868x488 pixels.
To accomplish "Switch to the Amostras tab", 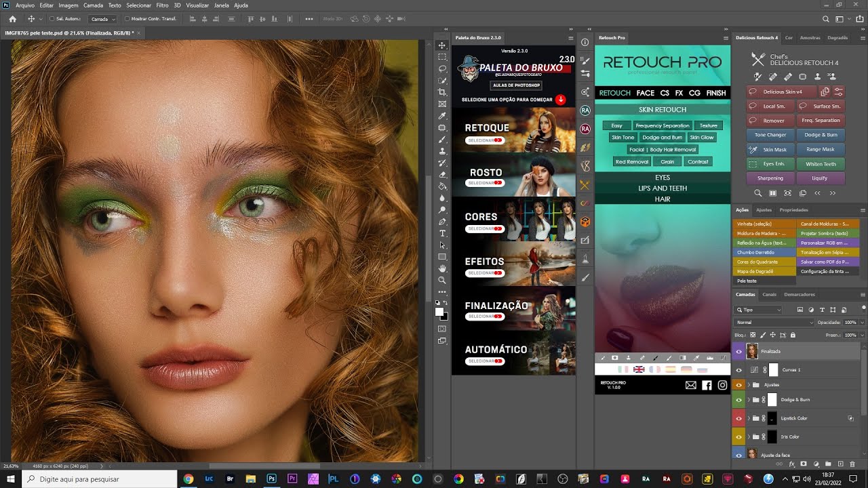I will (810, 37).
